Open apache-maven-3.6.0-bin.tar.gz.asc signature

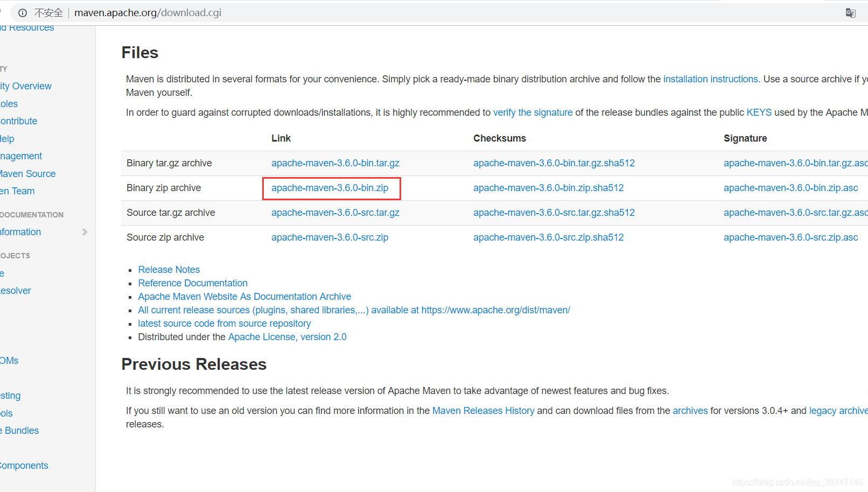[795, 163]
